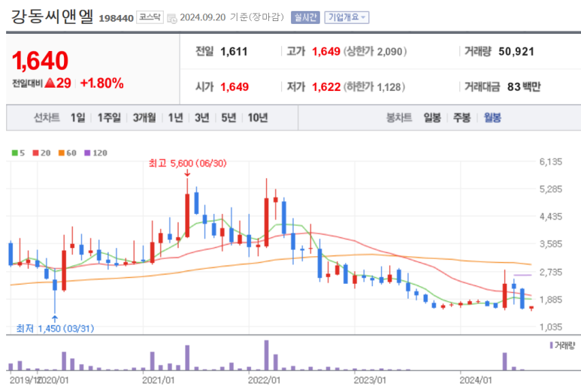Screen dimensions: 581x392
Task: Click the 거래대금 value 83 백만
Action: click(524, 87)
